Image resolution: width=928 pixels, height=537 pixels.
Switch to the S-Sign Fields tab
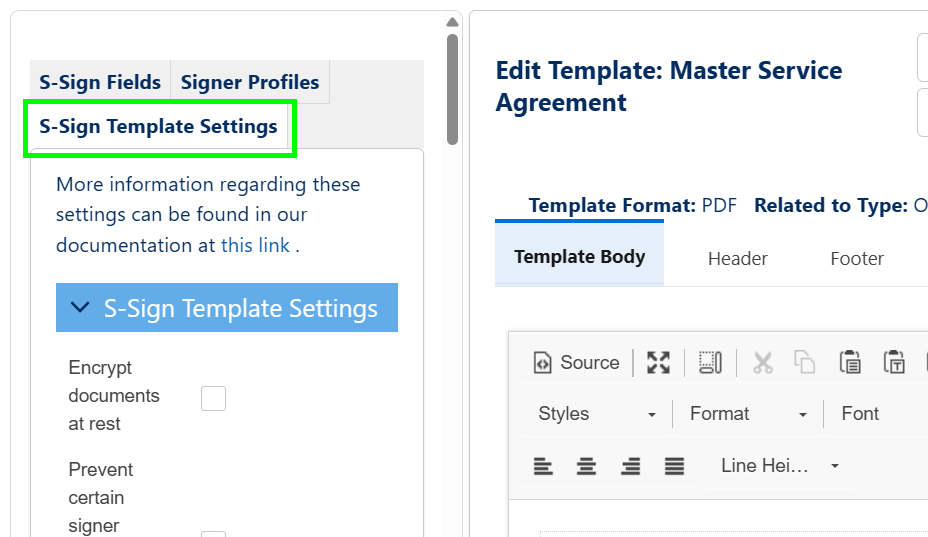click(x=100, y=82)
